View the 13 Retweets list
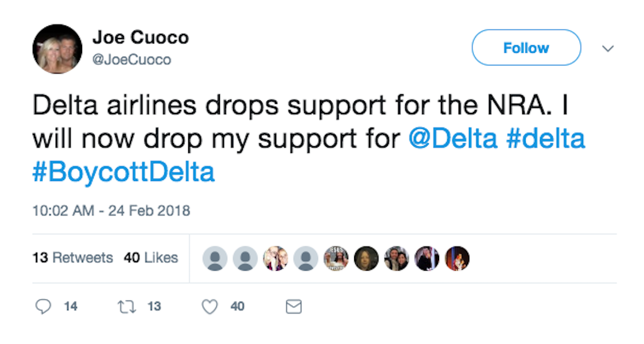The image size is (644, 344). click(x=73, y=257)
